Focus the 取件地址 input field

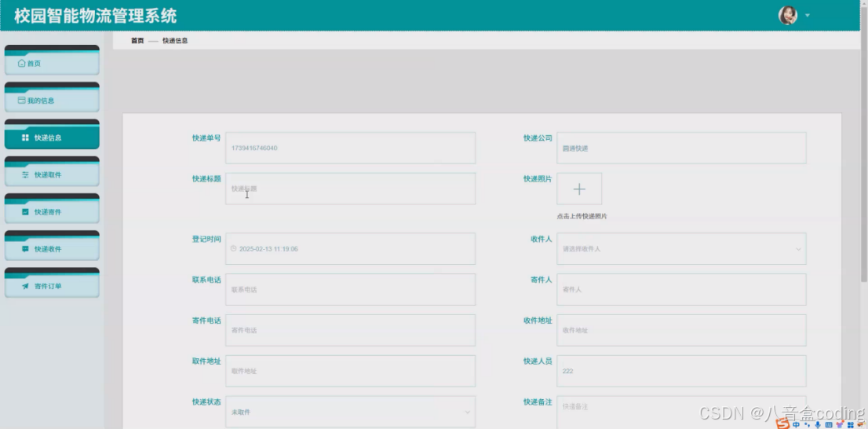[350, 371]
